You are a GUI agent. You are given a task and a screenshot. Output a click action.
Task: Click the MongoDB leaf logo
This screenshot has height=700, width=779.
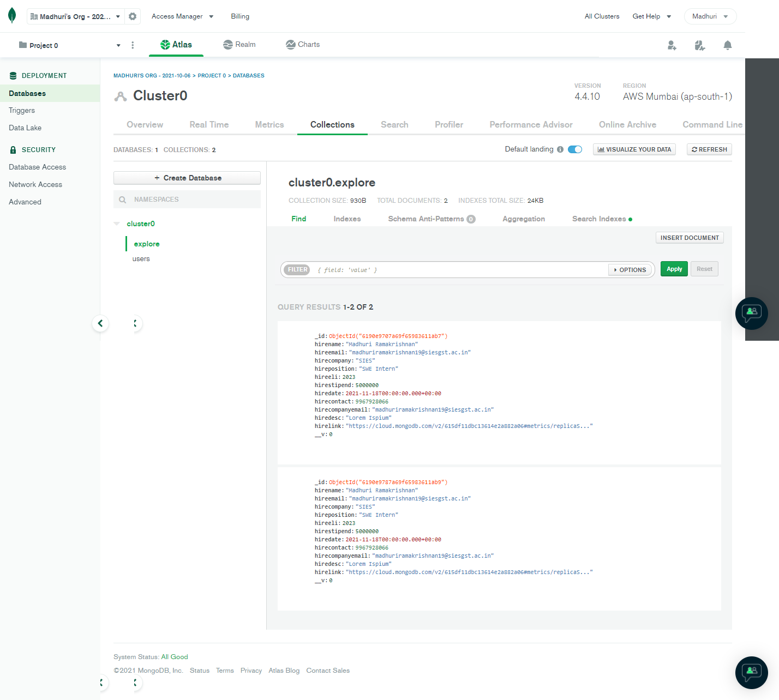pos(12,16)
